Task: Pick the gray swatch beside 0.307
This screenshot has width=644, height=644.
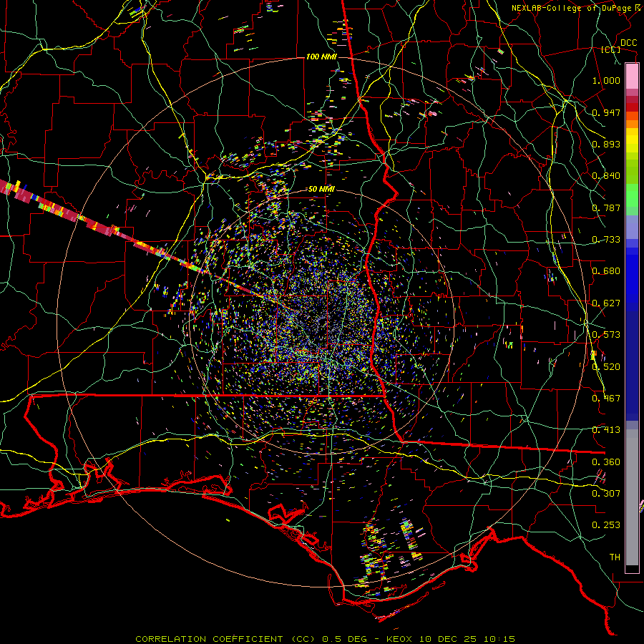Action: pyautogui.click(x=632, y=497)
